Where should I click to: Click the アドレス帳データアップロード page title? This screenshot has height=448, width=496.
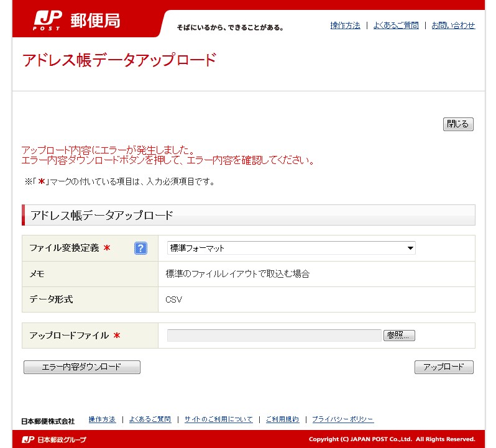tap(119, 60)
